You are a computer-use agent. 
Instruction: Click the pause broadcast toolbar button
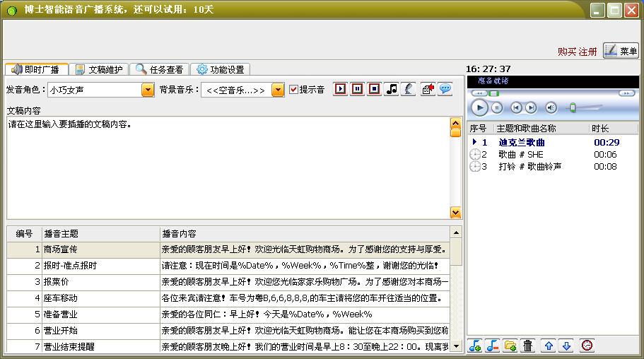(357, 89)
